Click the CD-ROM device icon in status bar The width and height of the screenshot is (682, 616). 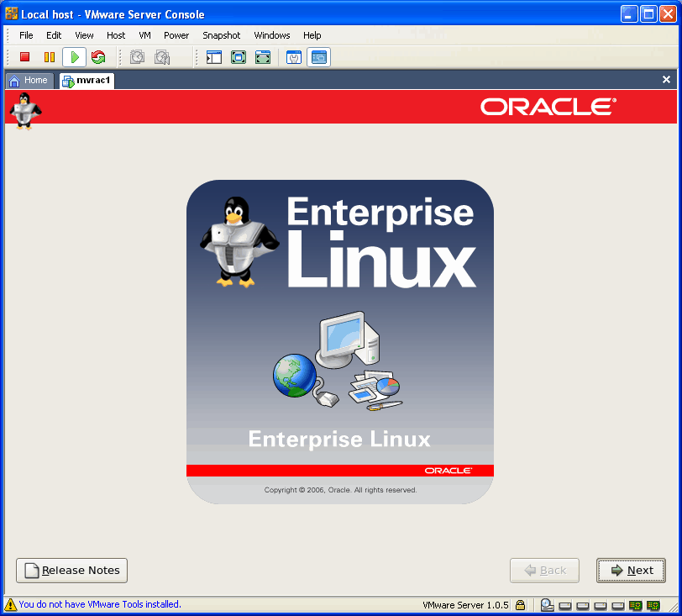coord(547,605)
